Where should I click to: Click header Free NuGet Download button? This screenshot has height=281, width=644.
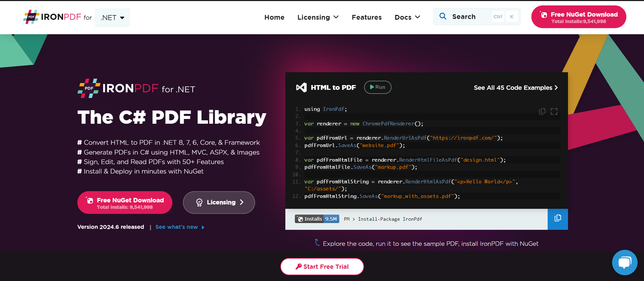pos(579,17)
